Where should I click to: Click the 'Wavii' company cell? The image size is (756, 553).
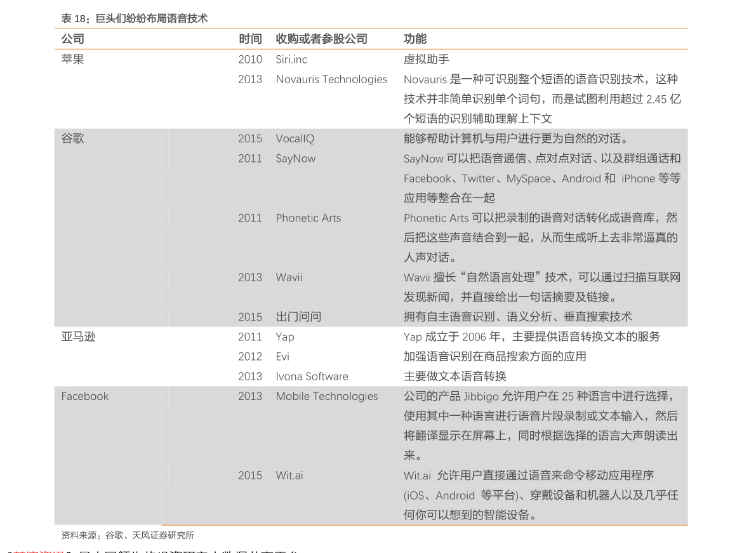coord(289,277)
